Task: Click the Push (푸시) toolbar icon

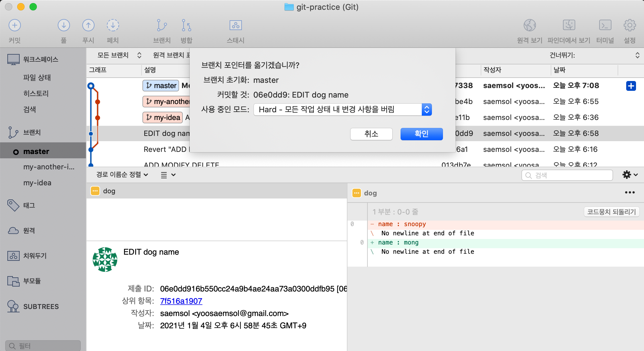Action: tap(88, 25)
